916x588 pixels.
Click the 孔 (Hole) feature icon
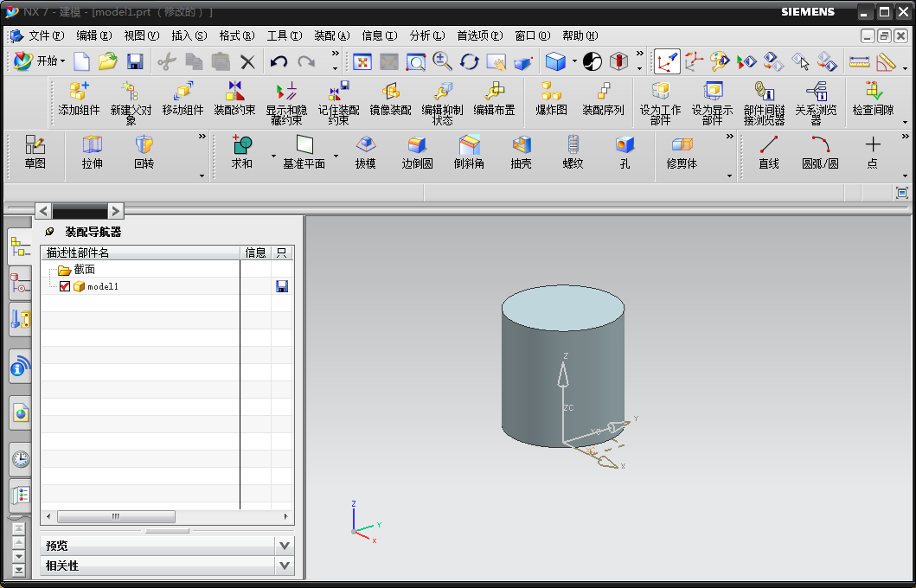[x=625, y=150]
